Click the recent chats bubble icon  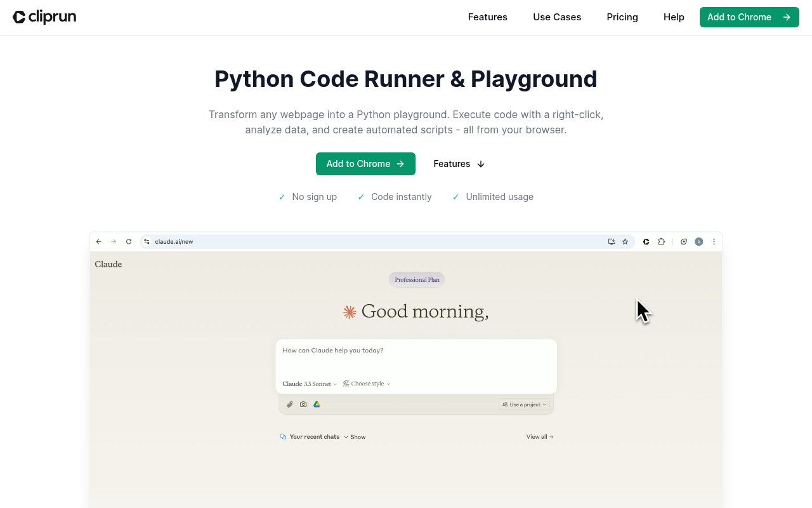pyautogui.click(x=283, y=437)
